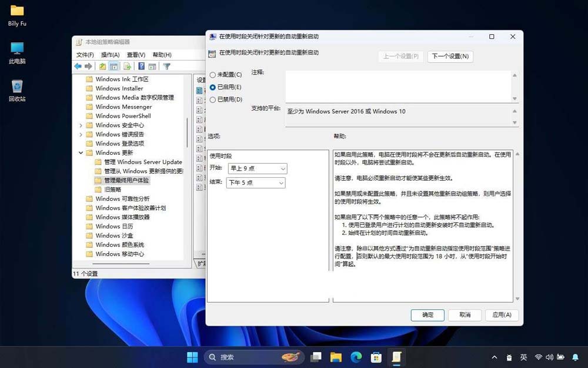Image resolution: width=588 pixels, height=368 pixels.
Task: Select the 已禁用 radio button
Action: click(213, 100)
